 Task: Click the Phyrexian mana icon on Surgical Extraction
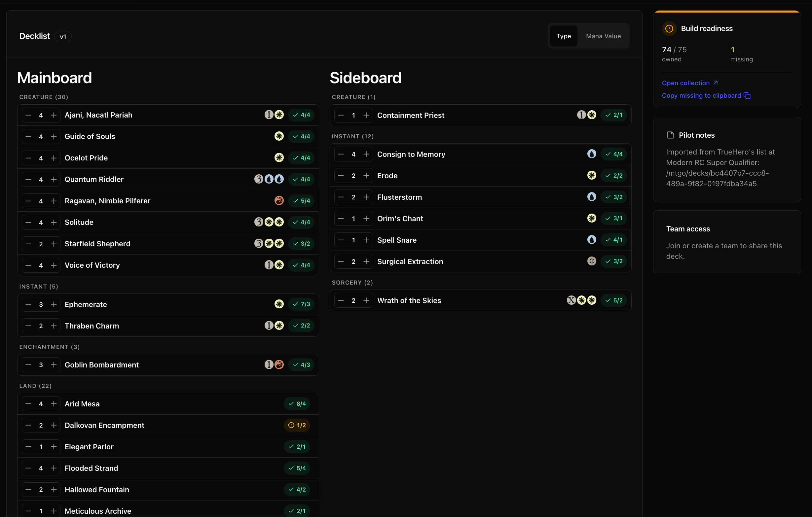click(x=591, y=261)
